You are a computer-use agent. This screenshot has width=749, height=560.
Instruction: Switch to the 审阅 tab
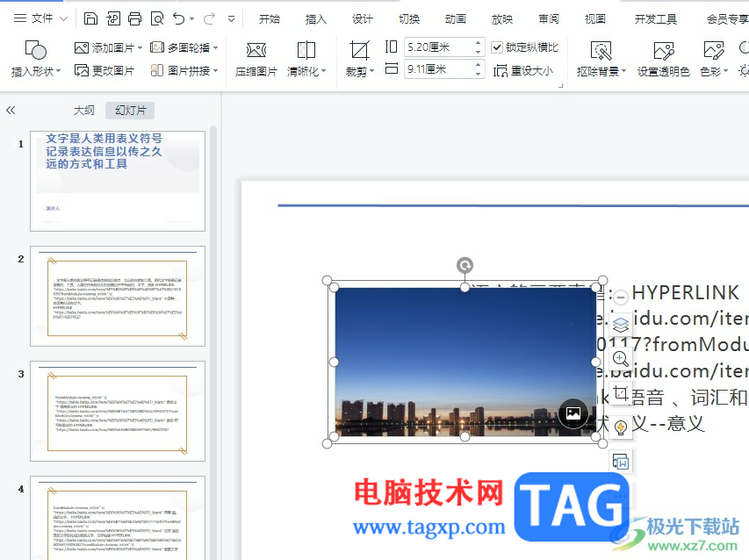[x=549, y=19]
